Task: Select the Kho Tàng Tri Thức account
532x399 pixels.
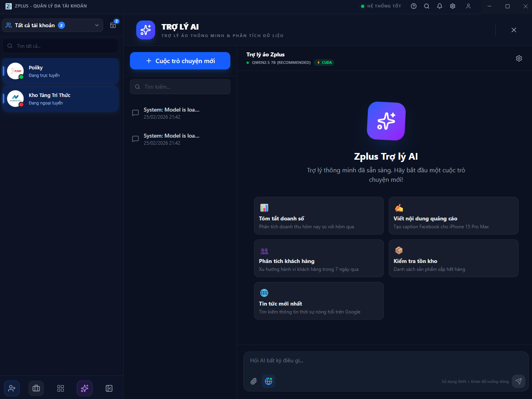Action: 61,99
